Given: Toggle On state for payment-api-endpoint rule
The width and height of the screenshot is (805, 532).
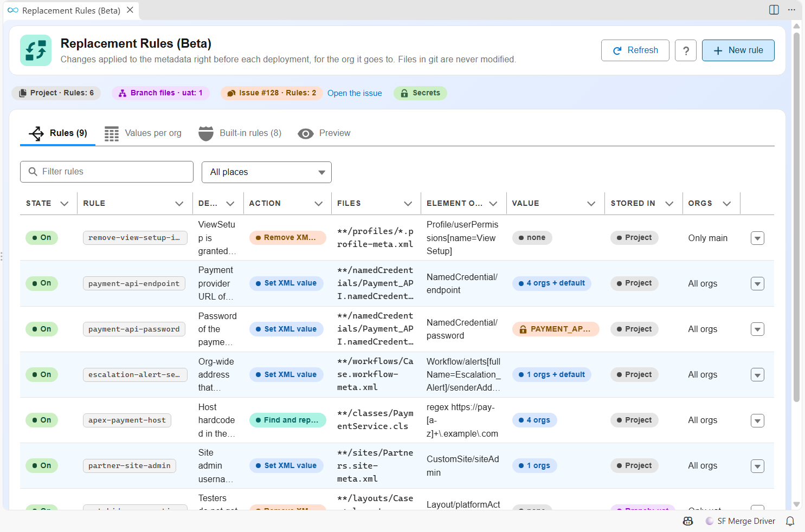Looking at the screenshot, I should [x=42, y=283].
